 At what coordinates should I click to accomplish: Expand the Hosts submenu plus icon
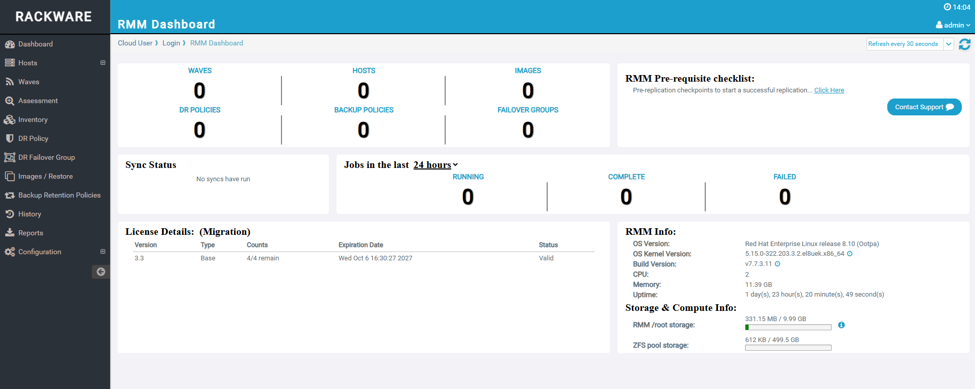(x=103, y=63)
